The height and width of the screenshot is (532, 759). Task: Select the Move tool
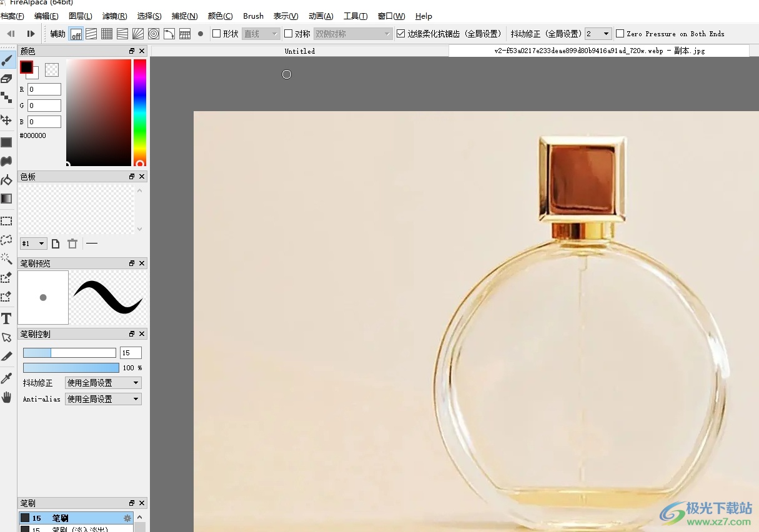pyautogui.click(x=6, y=120)
